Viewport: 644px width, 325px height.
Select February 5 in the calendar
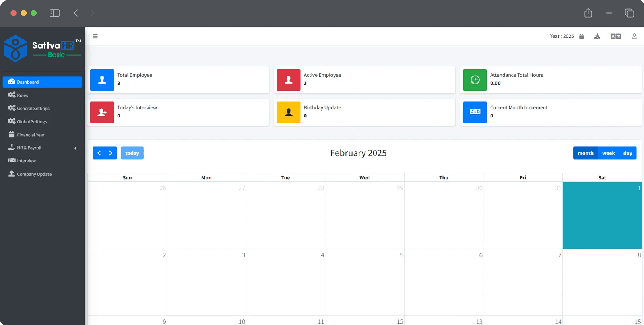tap(364, 282)
